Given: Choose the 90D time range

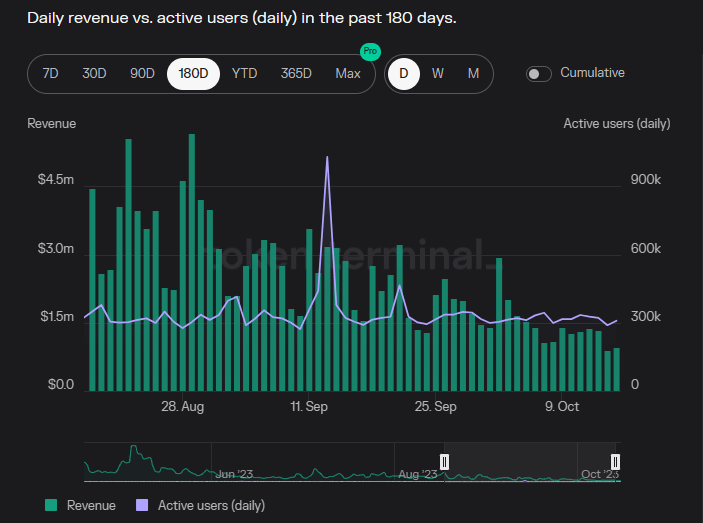Looking at the screenshot, I should click(143, 73).
